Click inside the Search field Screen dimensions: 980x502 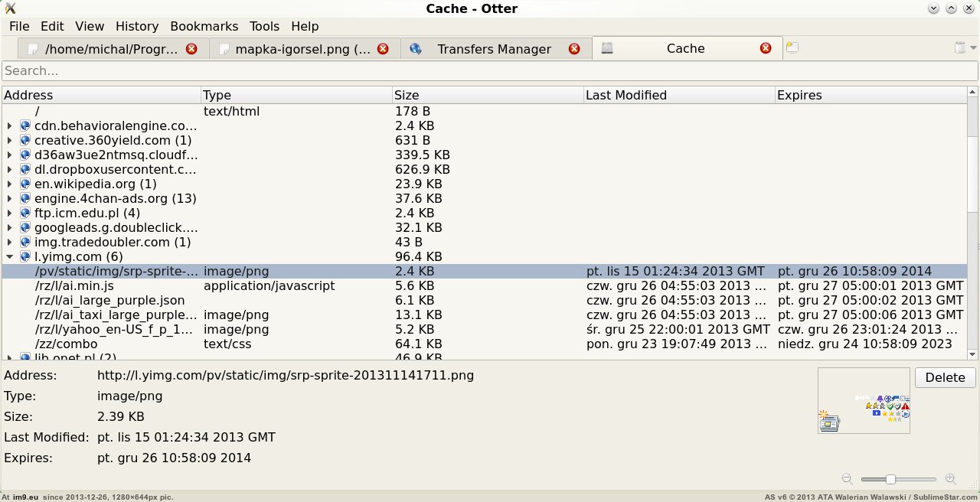tap(490, 71)
